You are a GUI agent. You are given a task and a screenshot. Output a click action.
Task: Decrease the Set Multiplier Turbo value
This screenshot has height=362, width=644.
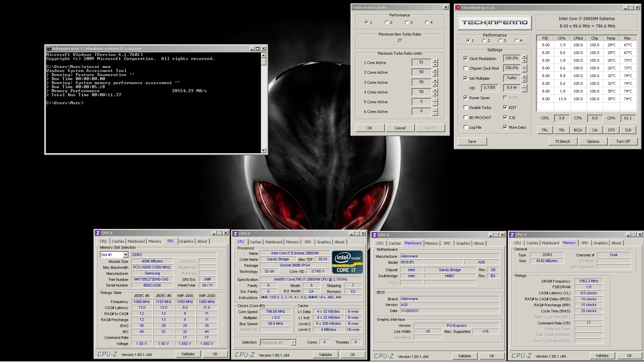coord(524,80)
